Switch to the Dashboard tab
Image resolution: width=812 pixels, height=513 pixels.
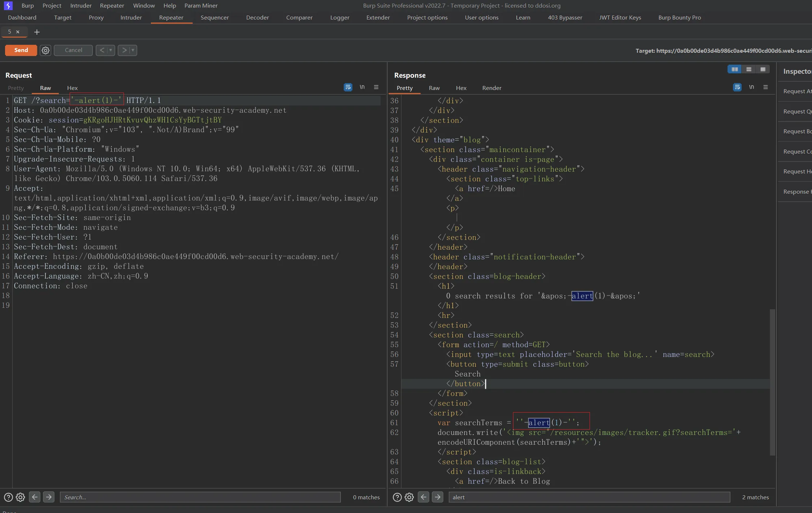[x=22, y=17]
